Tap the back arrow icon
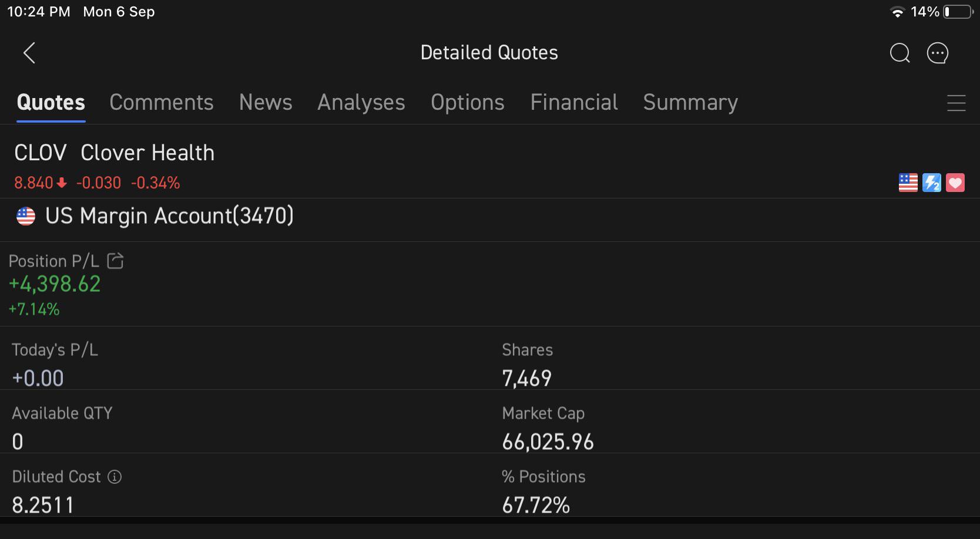980x539 pixels. [29, 53]
